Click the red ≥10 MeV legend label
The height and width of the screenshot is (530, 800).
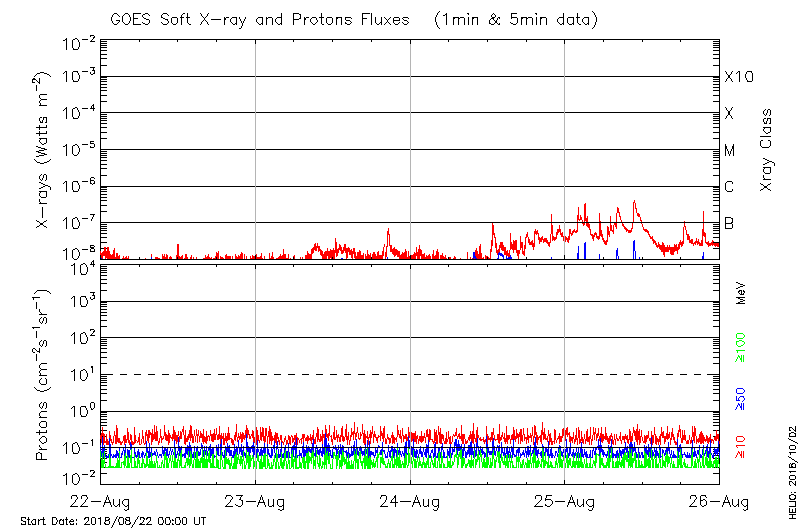pos(741,447)
